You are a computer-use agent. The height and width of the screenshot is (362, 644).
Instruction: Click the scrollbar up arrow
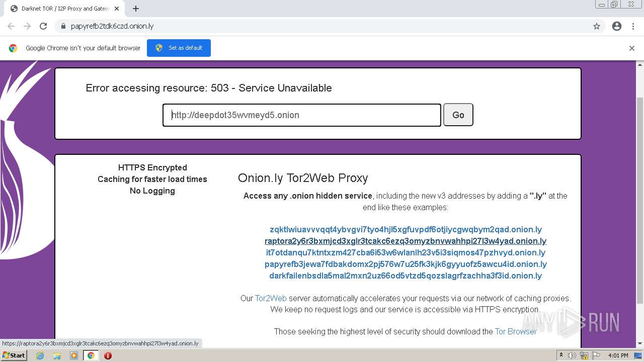[640, 65]
